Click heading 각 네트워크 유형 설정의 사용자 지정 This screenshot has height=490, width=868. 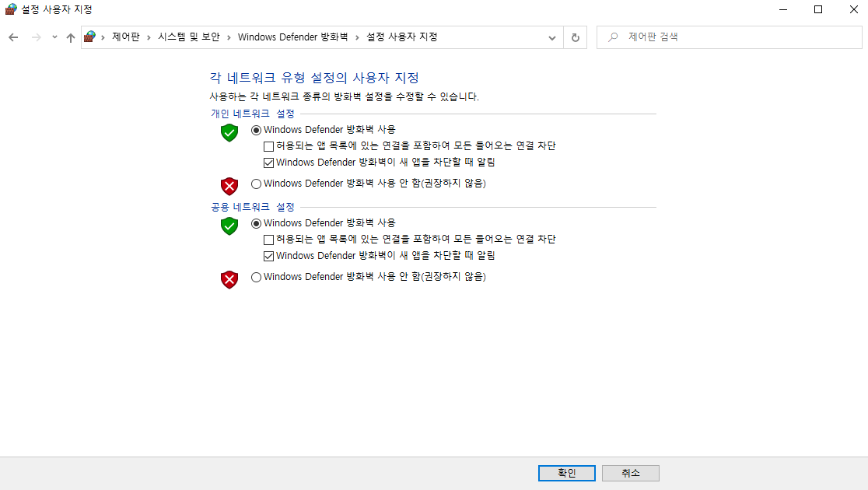click(314, 78)
